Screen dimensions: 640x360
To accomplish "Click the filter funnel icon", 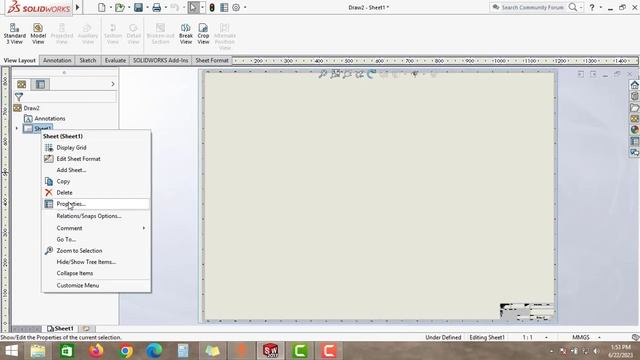I will 19,97.
